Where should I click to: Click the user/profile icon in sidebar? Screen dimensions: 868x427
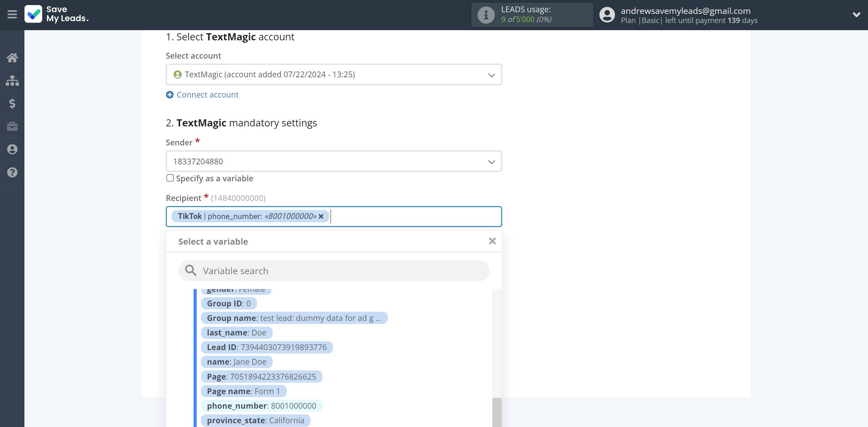pyautogui.click(x=12, y=149)
